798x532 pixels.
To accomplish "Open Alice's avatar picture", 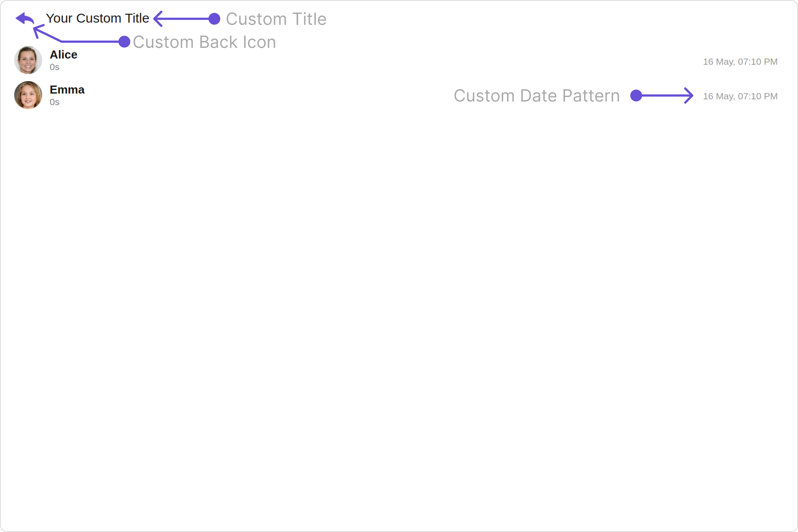I will coord(28,60).
